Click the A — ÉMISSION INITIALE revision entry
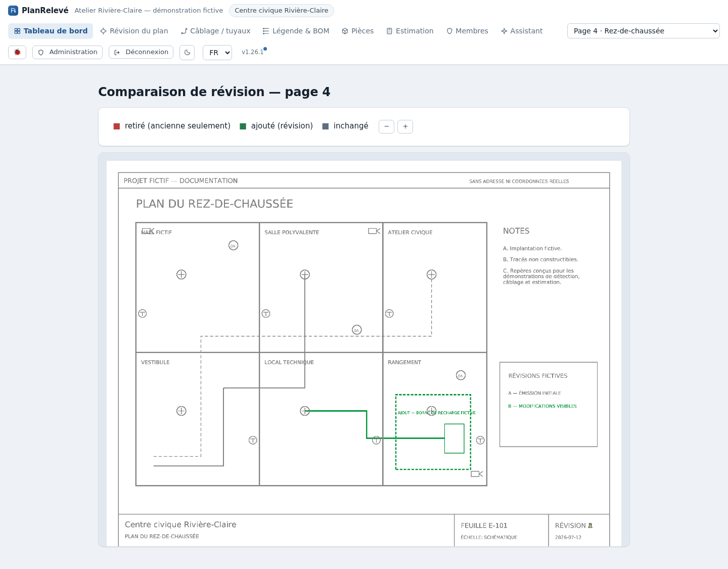This screenshot has width=728, height=569. pyautogui.click(x=534, y=393)
